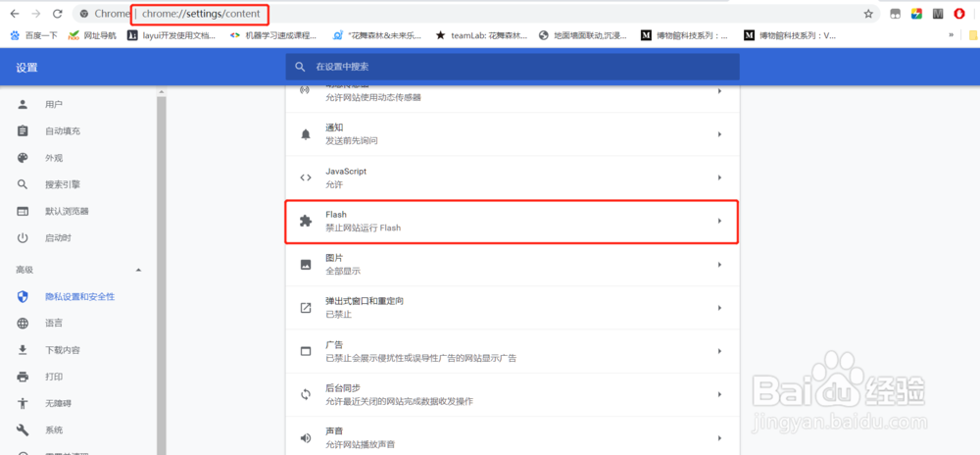Click the power icon for 启动时
Viewport: 980px width, 455px height.
(23, 238)
